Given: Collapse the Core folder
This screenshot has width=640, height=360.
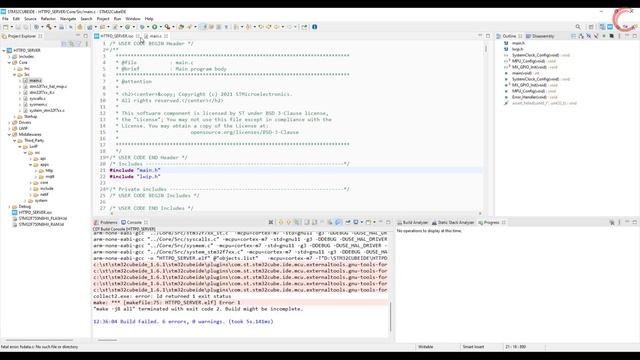Looking at the screenshot, I should [9, 63].
